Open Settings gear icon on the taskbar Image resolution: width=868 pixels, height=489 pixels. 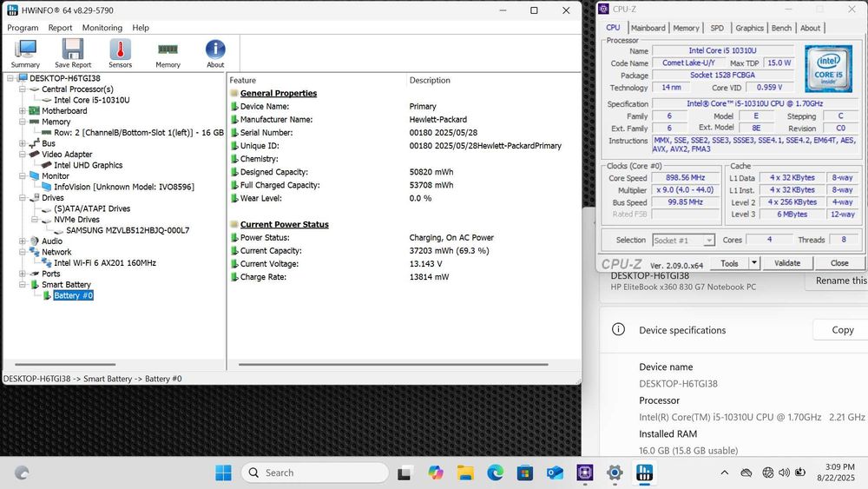[x=615, y=473]
